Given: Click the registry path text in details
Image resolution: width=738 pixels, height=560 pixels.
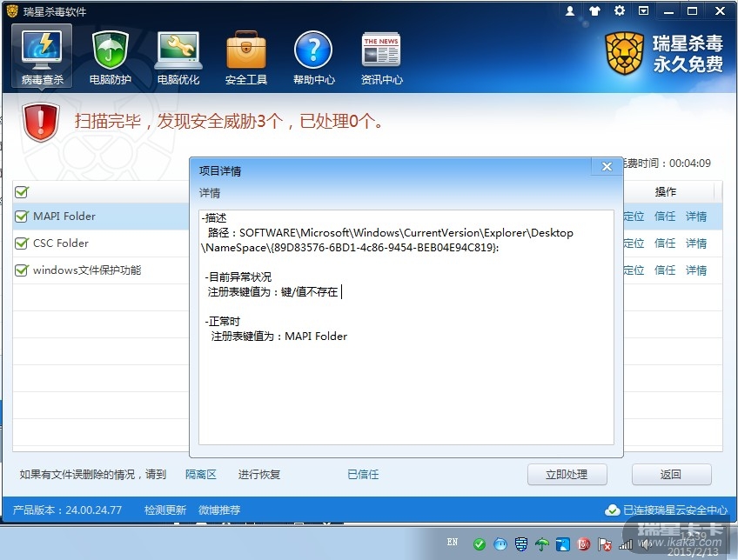Looking at the screenshot, I should (x=388, y=240).
